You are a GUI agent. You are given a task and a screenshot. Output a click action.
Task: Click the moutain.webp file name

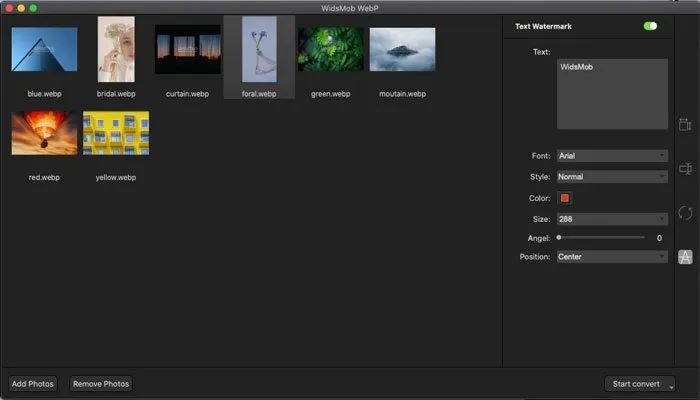[x=402, y=94]
